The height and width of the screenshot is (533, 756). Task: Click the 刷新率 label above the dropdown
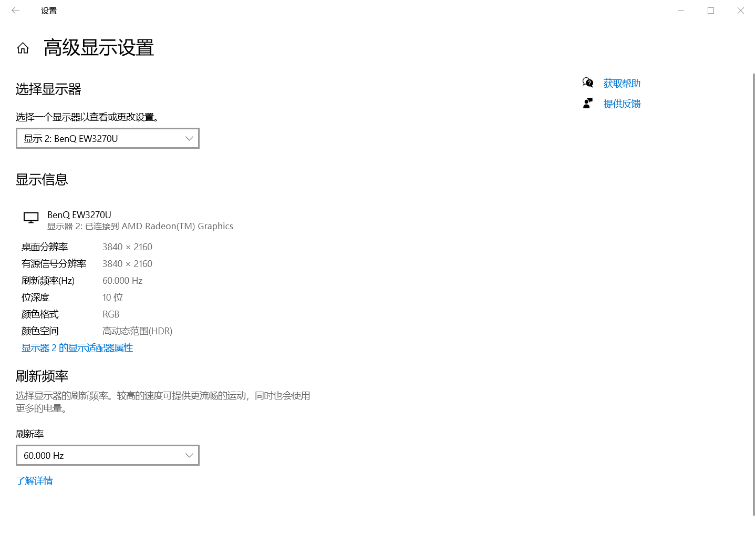(30, 434)
